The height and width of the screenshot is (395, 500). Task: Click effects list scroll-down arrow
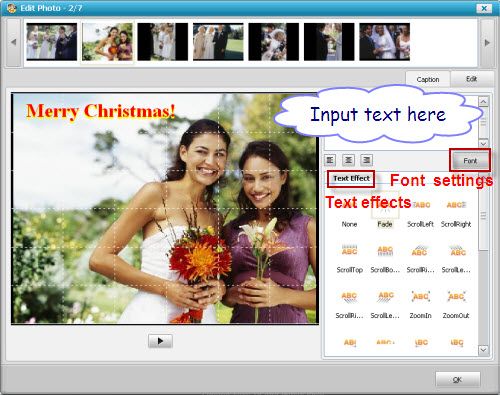pos(483,350)
